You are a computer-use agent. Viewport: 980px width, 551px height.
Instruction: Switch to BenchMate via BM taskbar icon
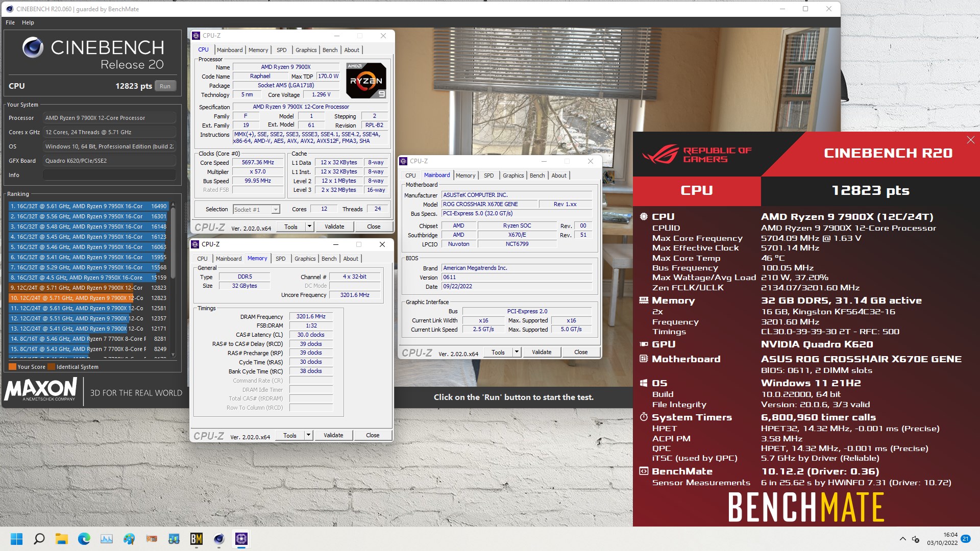coord(196,539)
